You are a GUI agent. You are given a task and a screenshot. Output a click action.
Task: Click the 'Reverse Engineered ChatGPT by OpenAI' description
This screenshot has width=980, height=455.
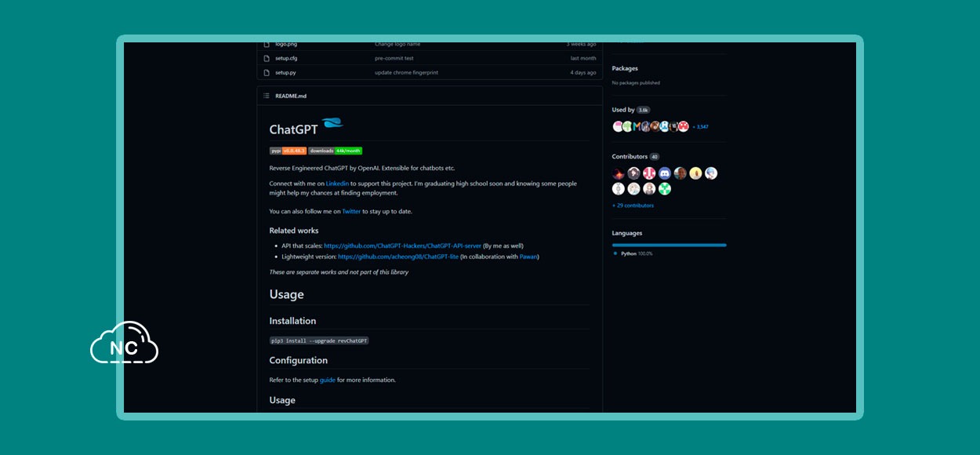click(362, 168)
